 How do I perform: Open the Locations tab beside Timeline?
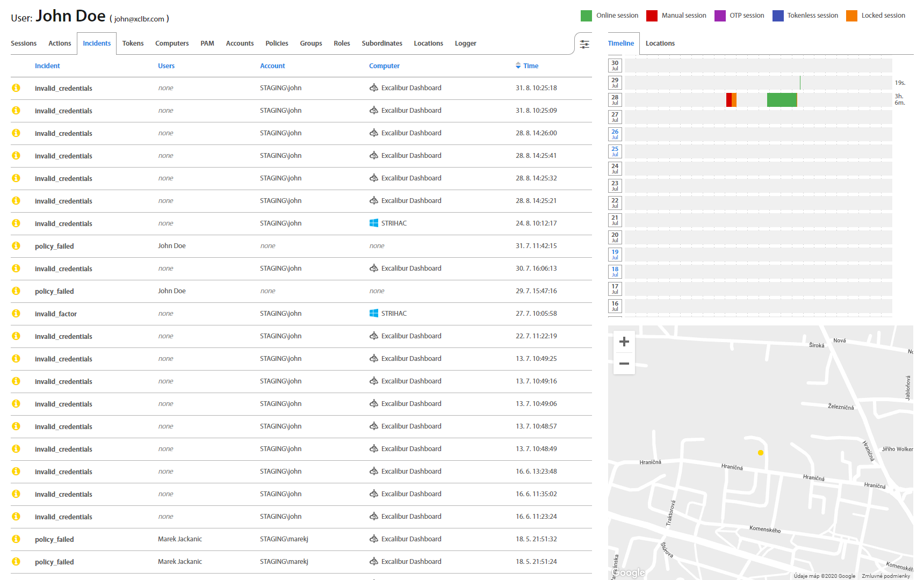pos(660,44)
